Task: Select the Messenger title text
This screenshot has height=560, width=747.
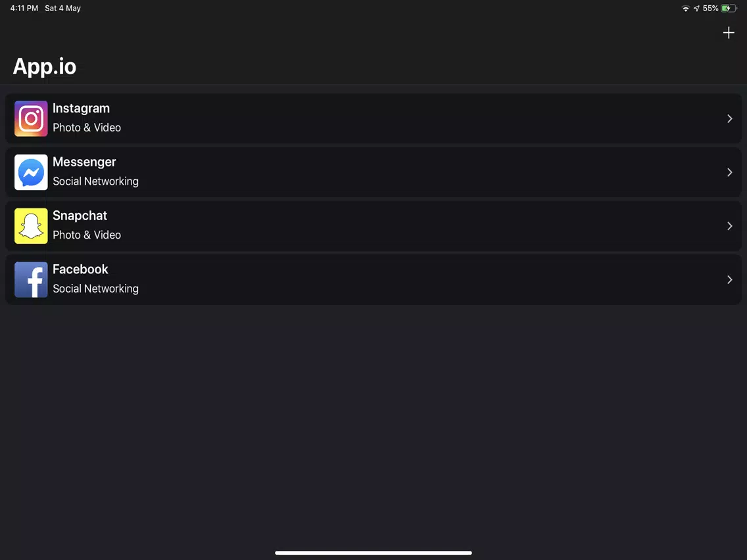Action: click(x=84, y=162)
